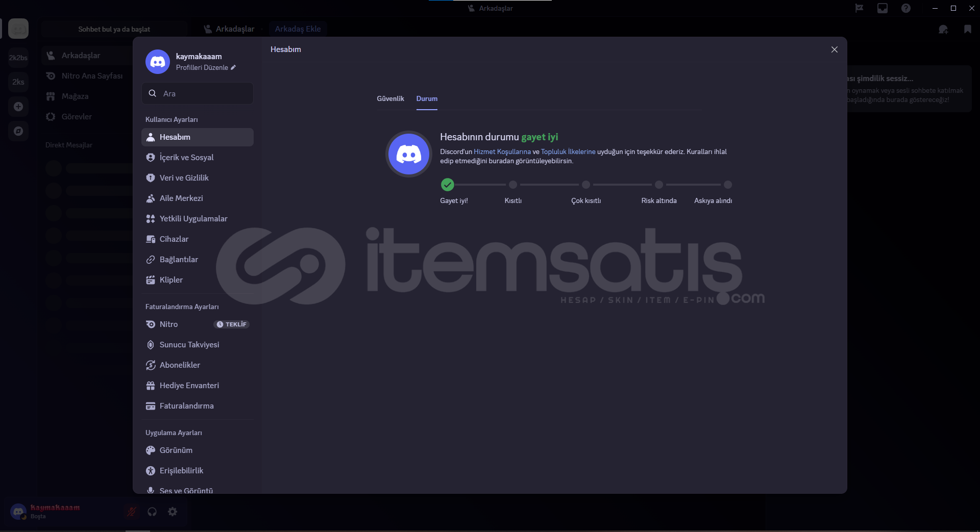980x532 pixels.
Task: Minimize the Discord window
Action: coord(935,8)
